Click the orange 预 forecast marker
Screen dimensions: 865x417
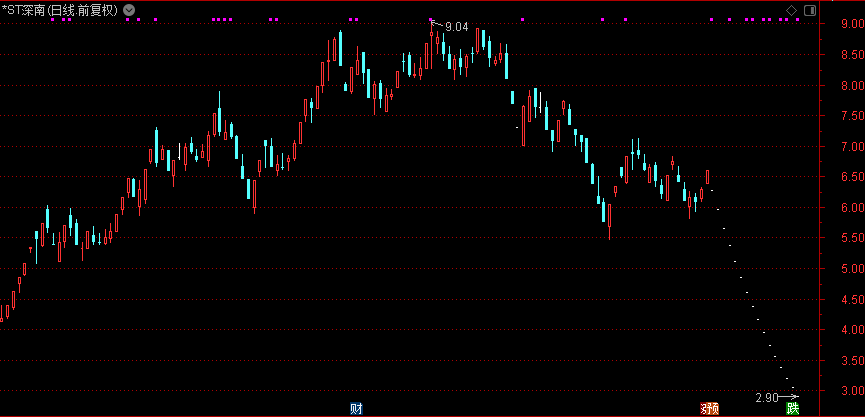click(709, 408)
